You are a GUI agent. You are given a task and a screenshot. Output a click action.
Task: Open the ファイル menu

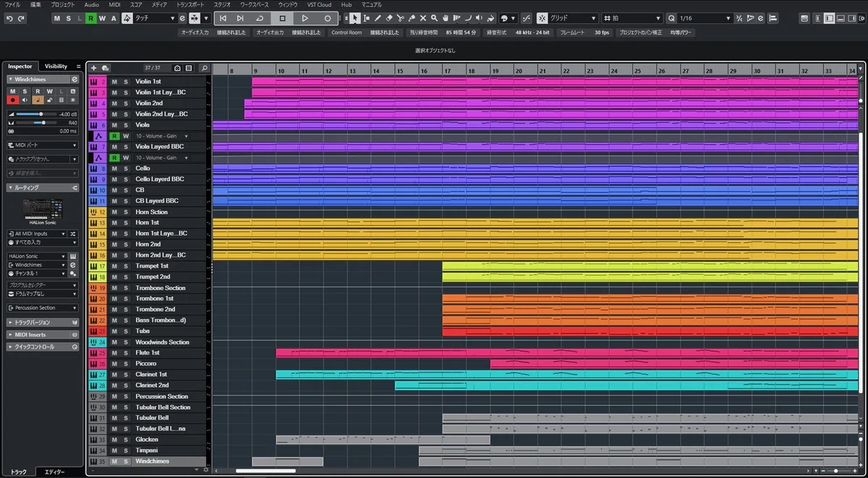(x=12, y=4)
